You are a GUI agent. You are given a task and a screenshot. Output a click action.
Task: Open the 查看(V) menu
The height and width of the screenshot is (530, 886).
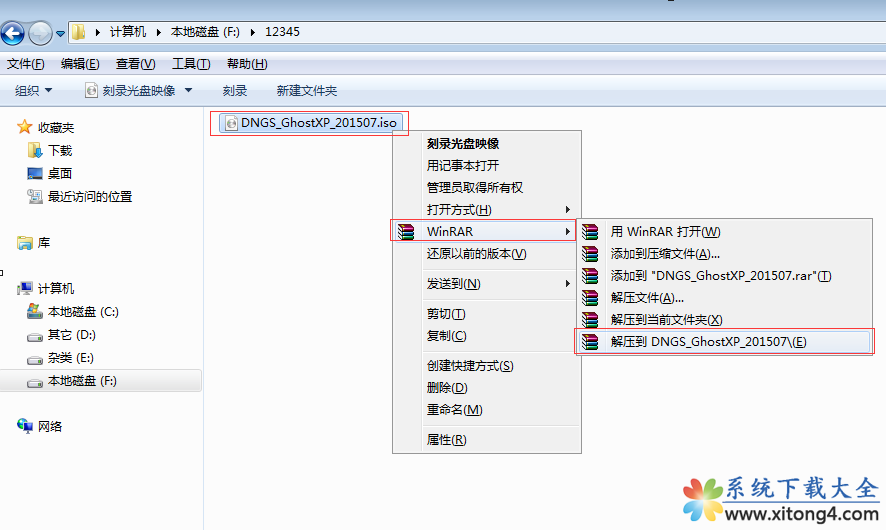pyautogui.click(x=136, y=64)
